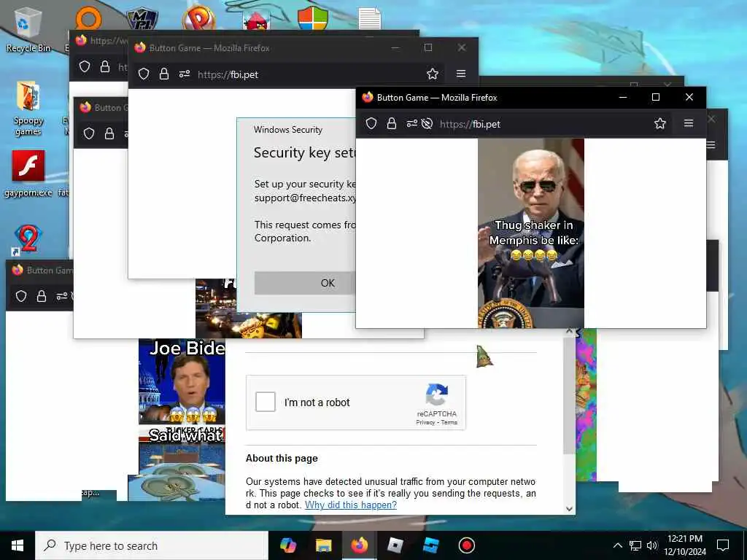Click the padlock icon in the dimmed fbi.pet window
Viewport: 747px width, 560px height.
[164, 74]
